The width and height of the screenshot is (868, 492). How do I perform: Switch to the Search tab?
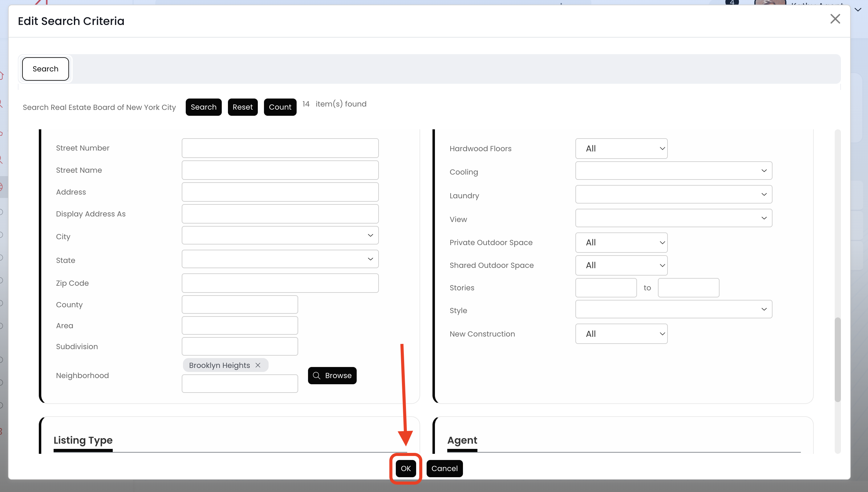45,69
